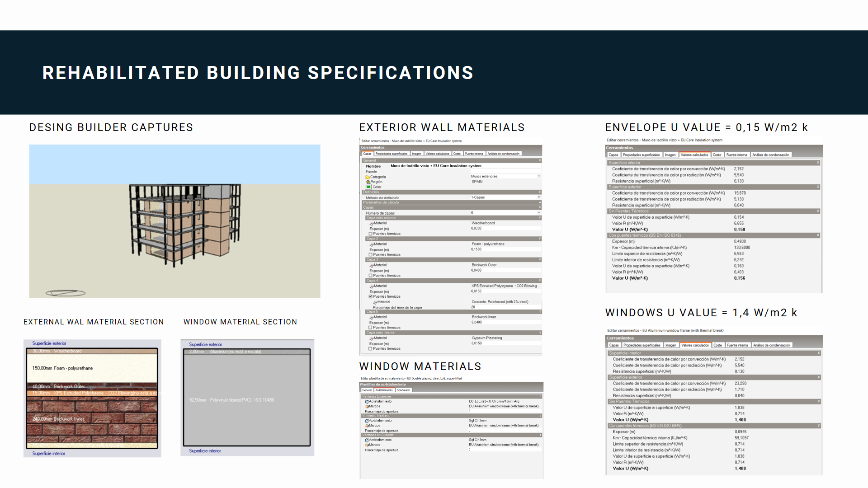Toggle Puentes térmicos under Capa más externa
The height and width of the screenshot is (488, 868).
[371, 234]
